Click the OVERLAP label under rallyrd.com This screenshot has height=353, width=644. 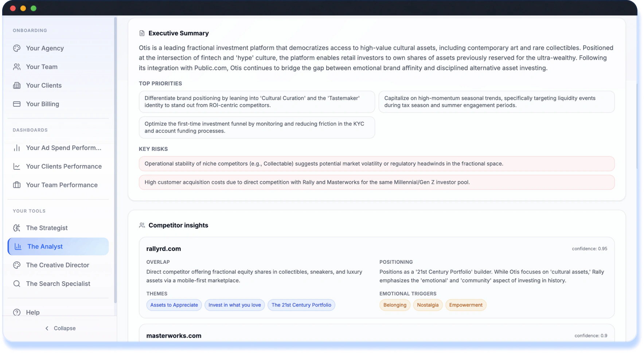tap(158, 262)
